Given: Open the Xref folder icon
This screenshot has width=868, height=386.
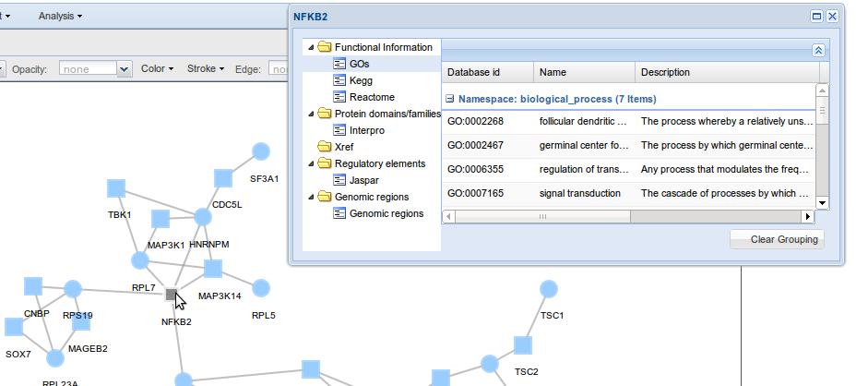Looking at the screenshot, I should pyautogui.click(x=324, y=147).
